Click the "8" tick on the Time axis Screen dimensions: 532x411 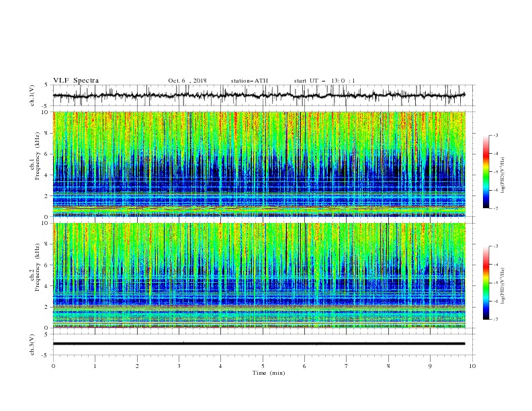[388, 366]
